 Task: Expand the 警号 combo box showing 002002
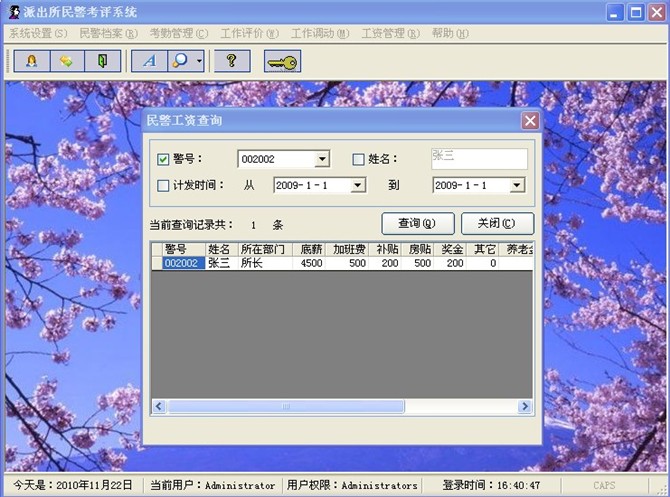tap(322, 159)
